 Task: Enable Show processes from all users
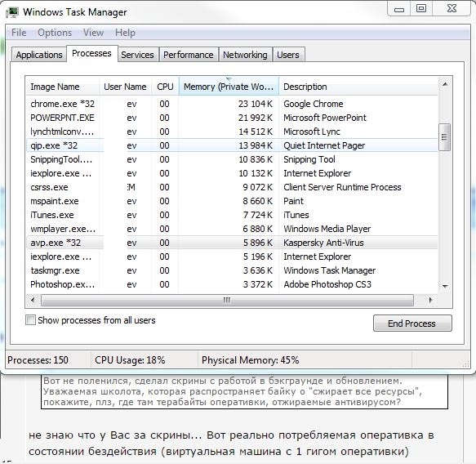[30, 320]
